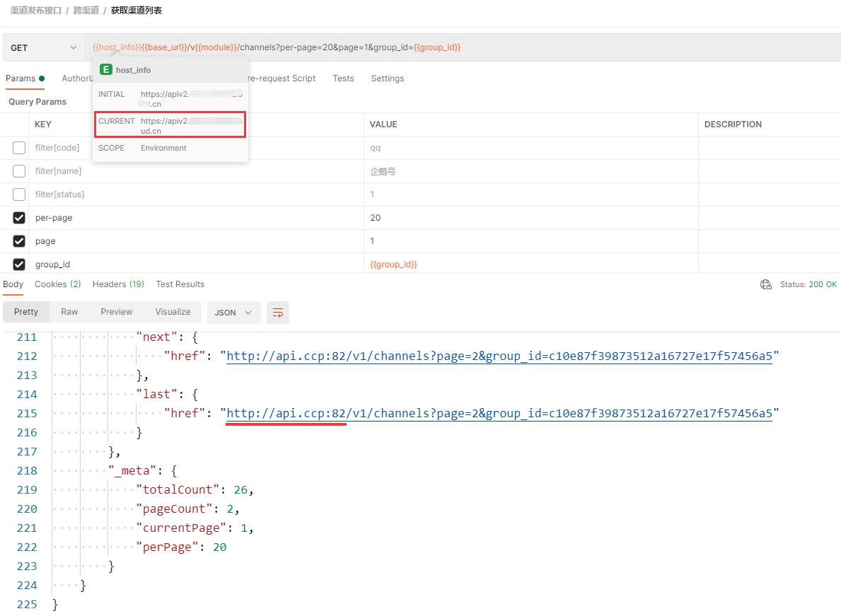The width and height of the screenshot is (841, 616).
Task: Open the "last" href link on line 215
Action: (x=499, y=413)
